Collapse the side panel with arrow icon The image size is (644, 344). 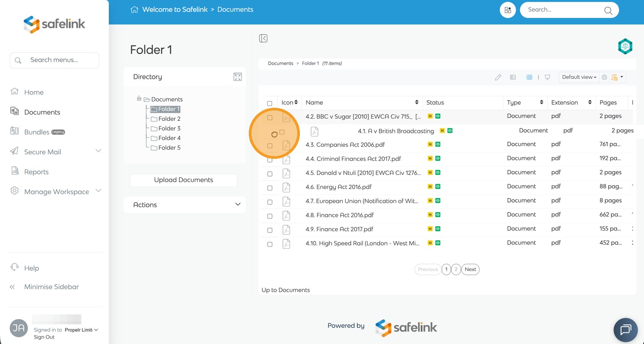coord(263,38)
